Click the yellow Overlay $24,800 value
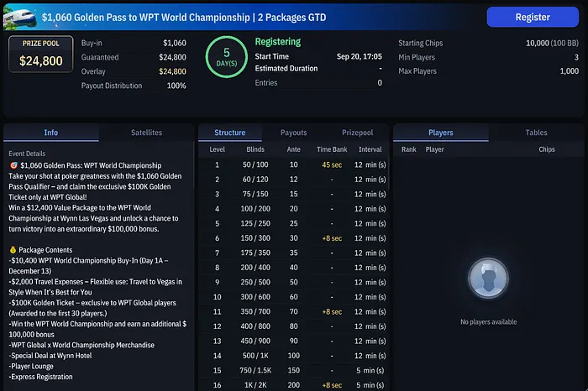588x391 pixels. point(172,71)
